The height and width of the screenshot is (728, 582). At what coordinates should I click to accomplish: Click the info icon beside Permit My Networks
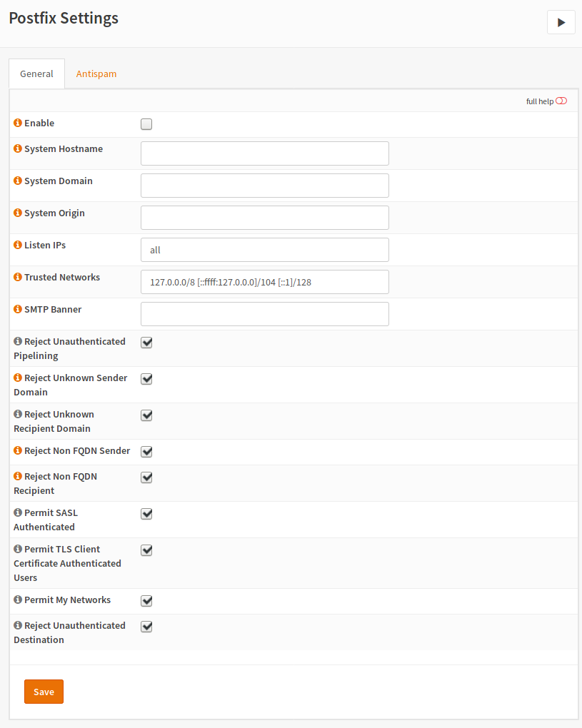coord(18,600)
